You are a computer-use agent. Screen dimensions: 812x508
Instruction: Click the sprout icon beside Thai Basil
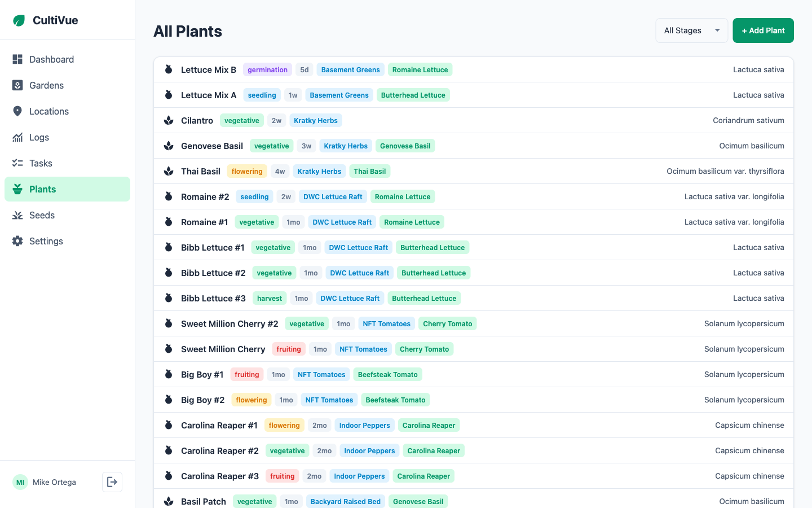coord(169,171)
